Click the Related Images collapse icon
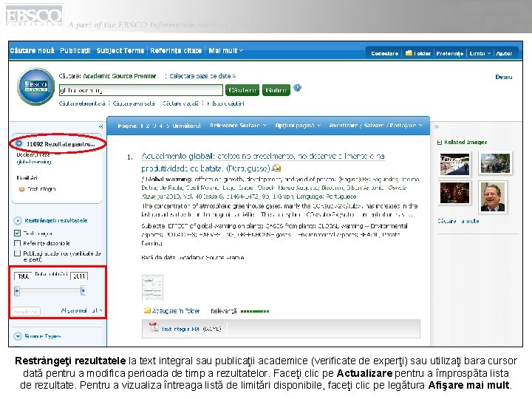Viewport: 532px width, 399px height. (440, 143)
